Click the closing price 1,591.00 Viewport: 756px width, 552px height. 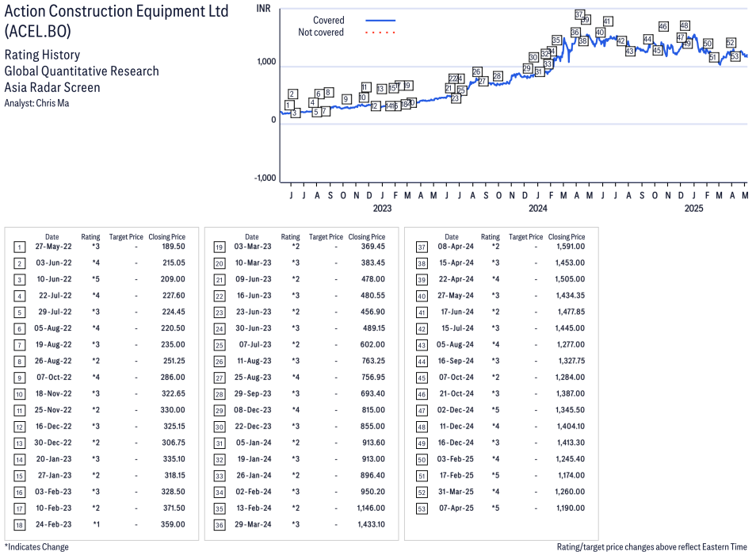[x=571, y=247]
